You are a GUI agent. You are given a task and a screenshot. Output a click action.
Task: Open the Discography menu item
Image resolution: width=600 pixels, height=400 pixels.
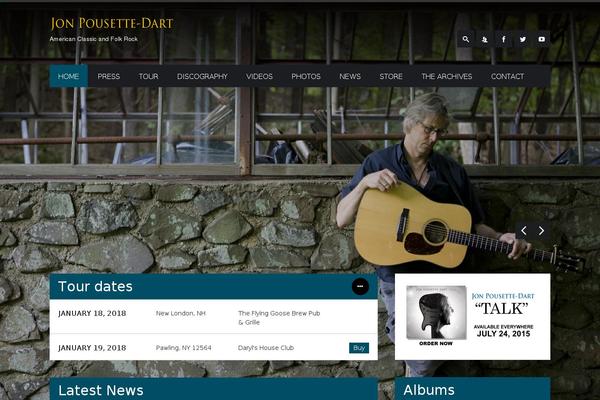click(202, 76)
